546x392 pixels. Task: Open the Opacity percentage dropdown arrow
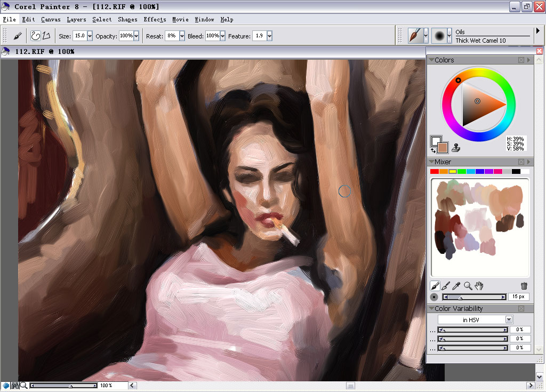[x=136, y=36]
